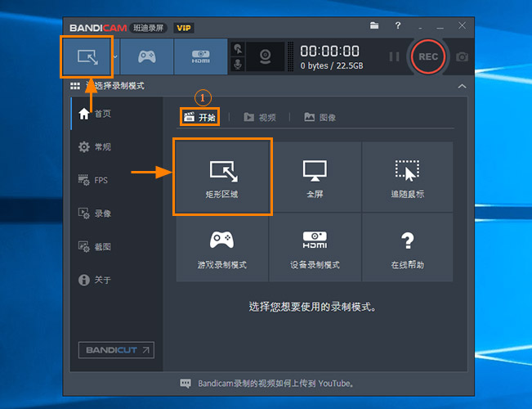Choose the 设备录制模式 device recording tile
The height and width of the screenshot is (409, 532).
315,248
